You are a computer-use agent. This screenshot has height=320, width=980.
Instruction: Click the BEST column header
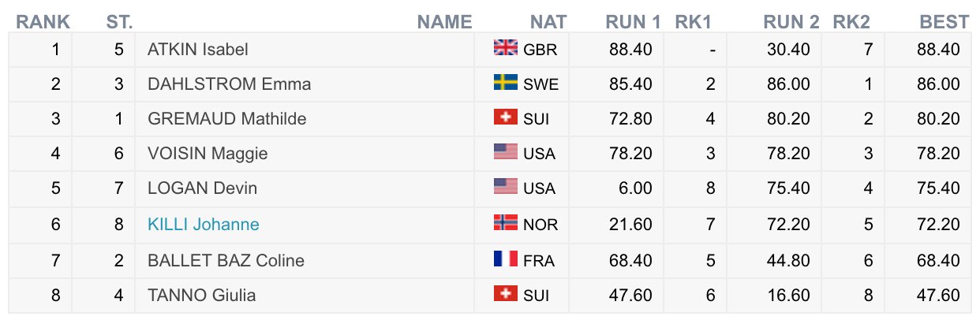944,22
